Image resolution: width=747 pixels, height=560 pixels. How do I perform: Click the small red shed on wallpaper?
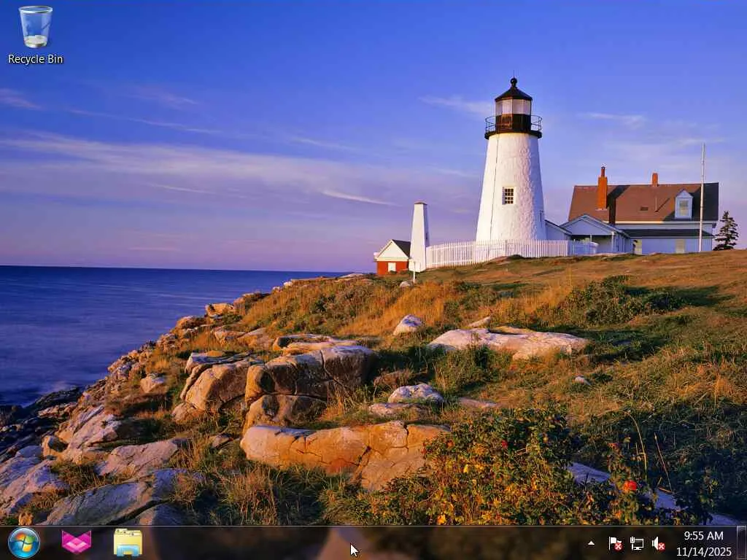[392, 258]
